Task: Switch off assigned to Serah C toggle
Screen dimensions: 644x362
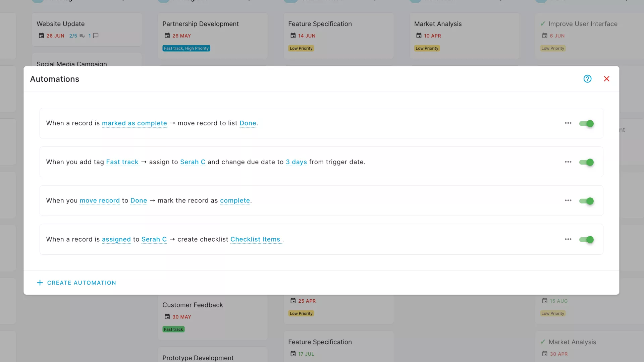Action: (x=586, y=240)
